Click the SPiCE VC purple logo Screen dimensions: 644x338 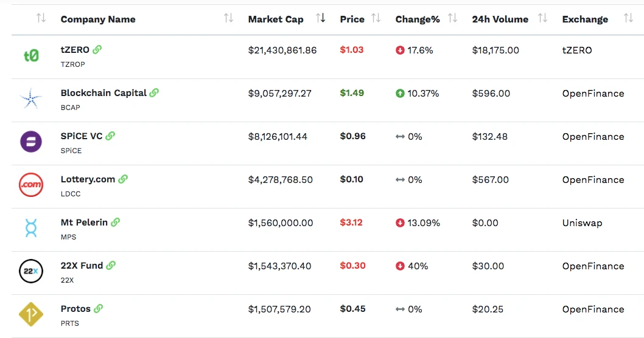tap(31, 142)
